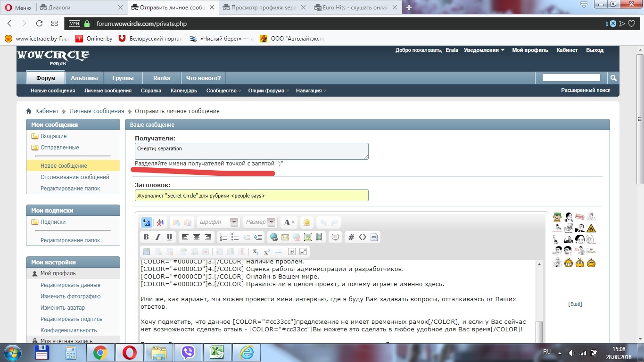Open the Входящие inbox folder link
The width and height of the screenshot is (644, 362).
point(53,136)
